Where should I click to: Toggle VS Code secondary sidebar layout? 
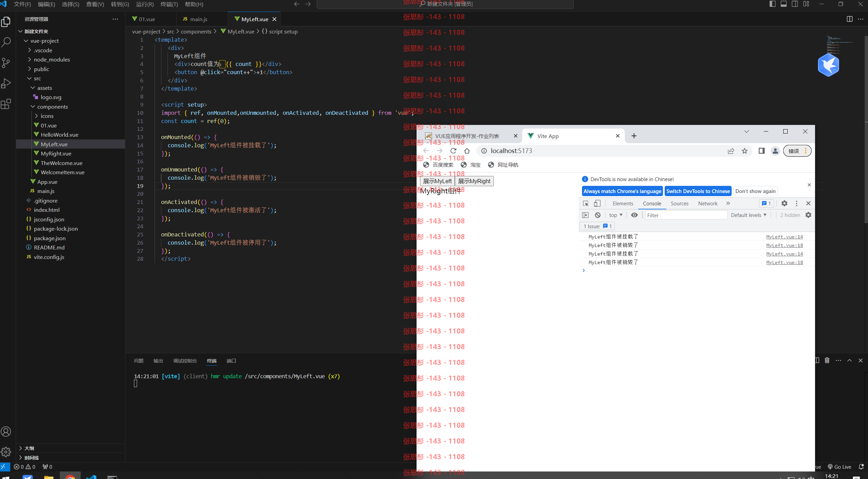(x=795, y=4)
